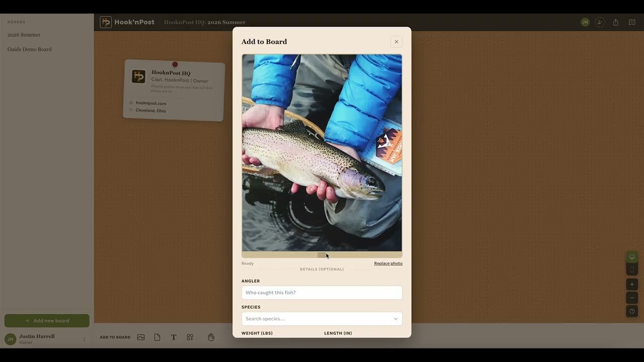Click the Angler name input field
Viewport: 644px width, 362px height.
(x=322, y=293)
